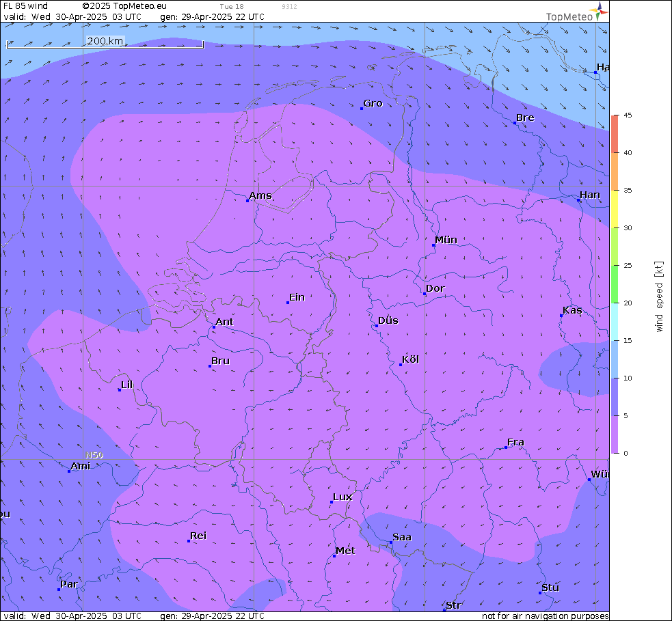
Task: Click the ©2025 TopMeteo.eu copyright text
Action: click(x=124, y=6)
